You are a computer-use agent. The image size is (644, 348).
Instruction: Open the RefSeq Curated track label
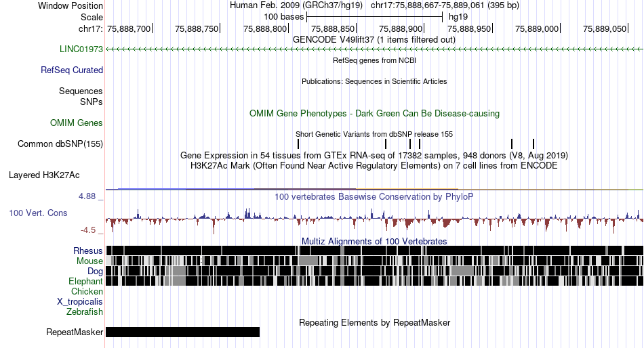click(71, 70)
